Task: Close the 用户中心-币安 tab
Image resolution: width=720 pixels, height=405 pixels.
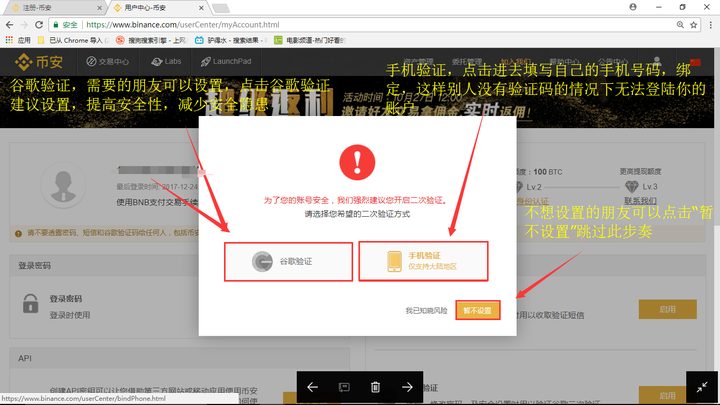Action: [201, 8]
